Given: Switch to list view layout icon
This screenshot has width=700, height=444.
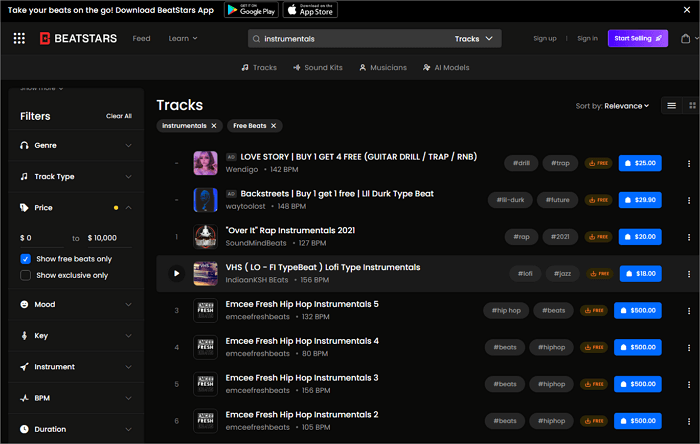Looking at the screenshot, I should pyautogui.click(x=671, y=105).
